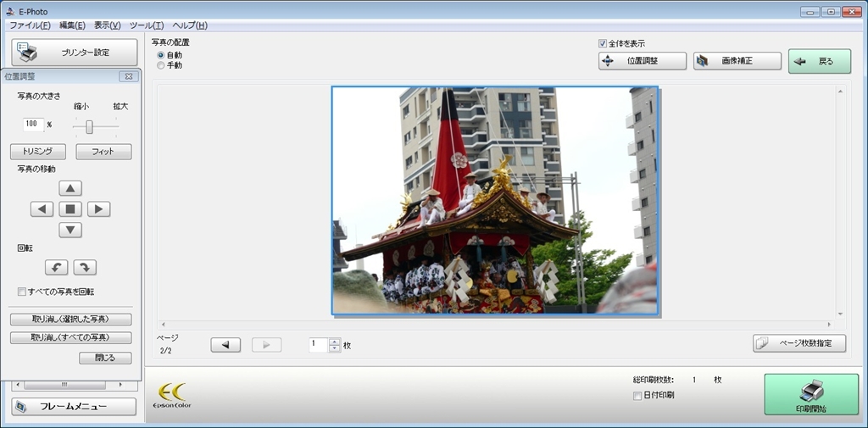Screen dimensions: 868x428
Task: Click the move photo right arrow
Action: tap(99, 209)
